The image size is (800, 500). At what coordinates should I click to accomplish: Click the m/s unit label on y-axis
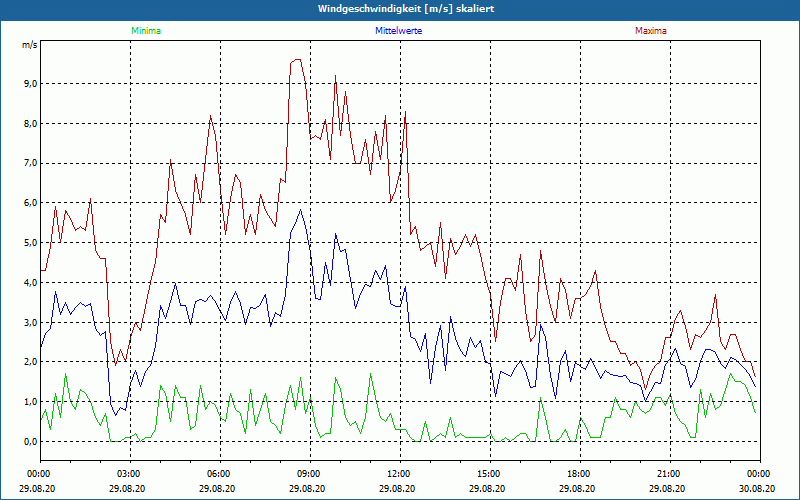coord(29,46)
